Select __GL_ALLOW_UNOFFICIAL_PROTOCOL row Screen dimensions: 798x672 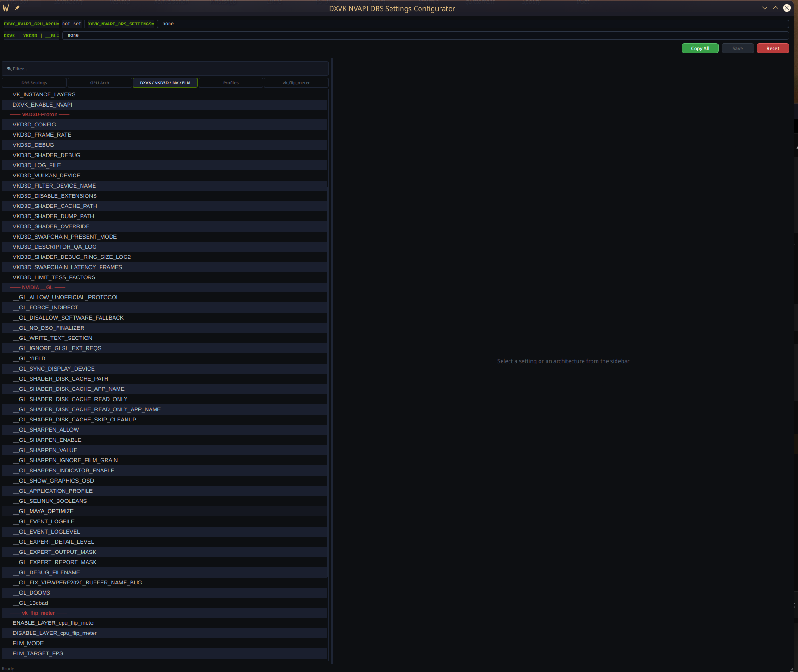(x=164, y=297)
